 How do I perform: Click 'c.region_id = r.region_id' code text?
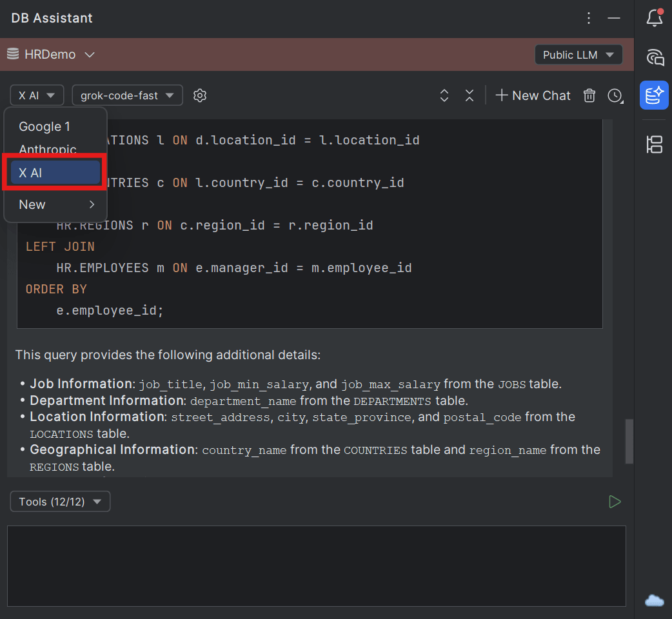277,225
